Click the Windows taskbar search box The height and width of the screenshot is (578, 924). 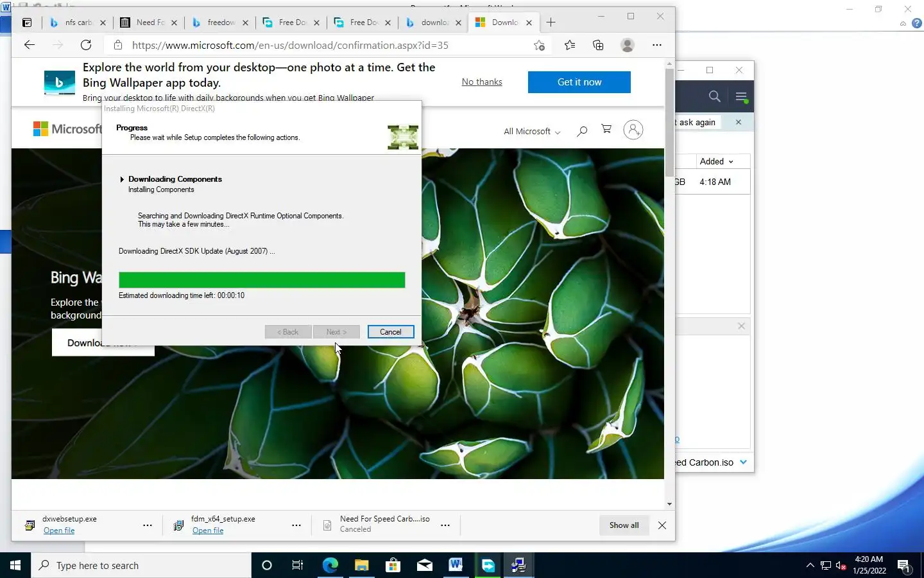point(141,565)
